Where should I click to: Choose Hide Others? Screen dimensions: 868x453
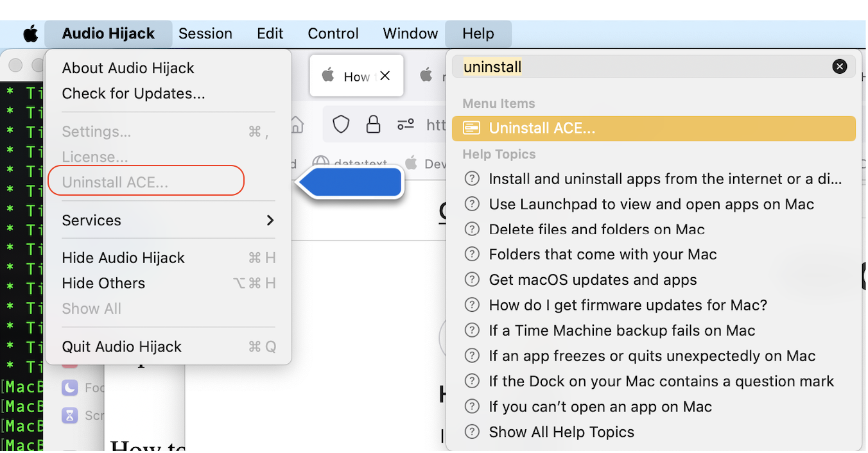coord(168,284)
